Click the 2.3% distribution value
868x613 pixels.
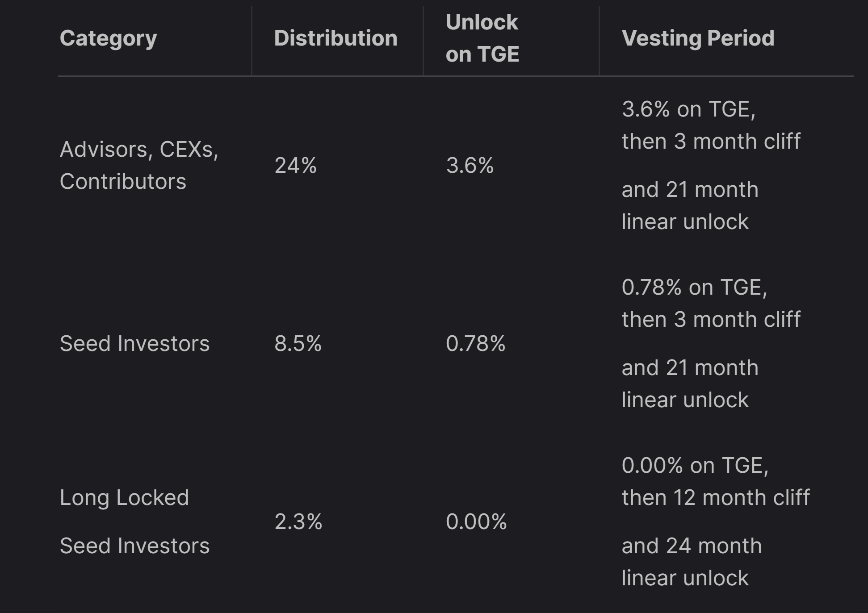click(298, 522)
